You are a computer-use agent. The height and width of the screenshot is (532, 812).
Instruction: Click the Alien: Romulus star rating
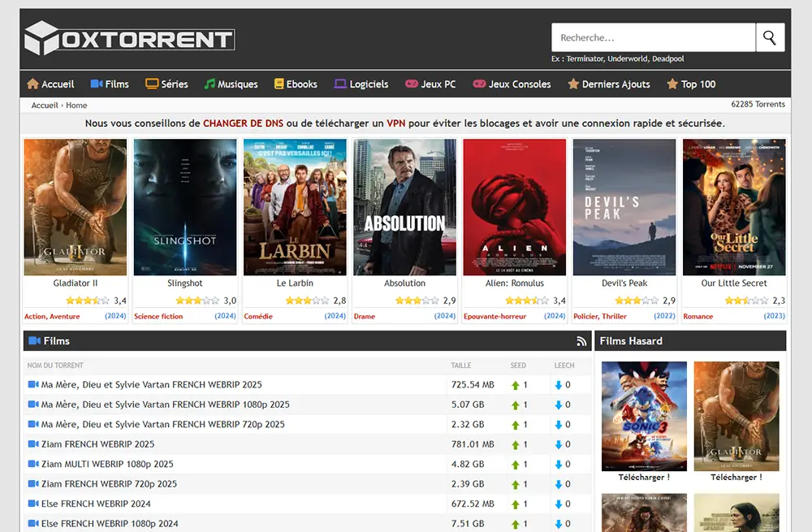tap(527, 301)
